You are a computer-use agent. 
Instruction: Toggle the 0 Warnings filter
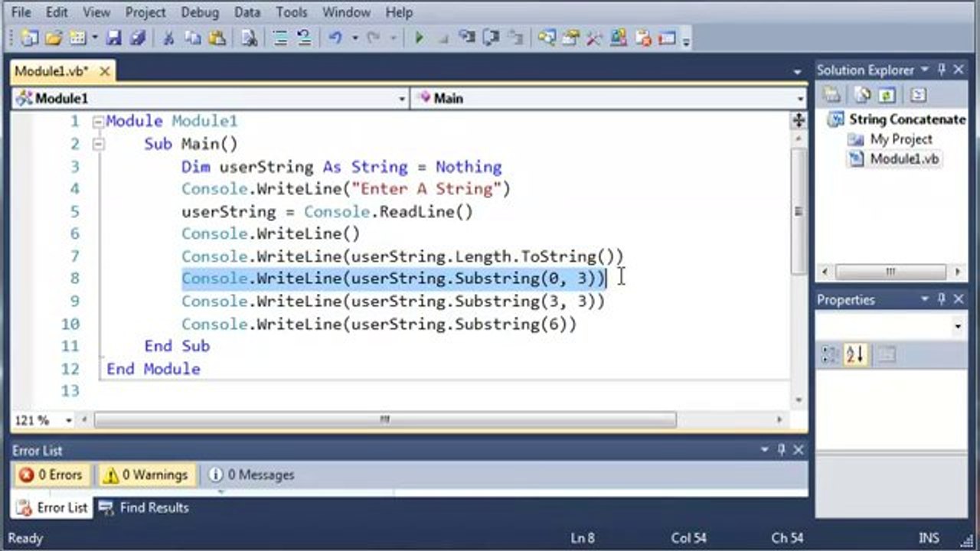145,474
